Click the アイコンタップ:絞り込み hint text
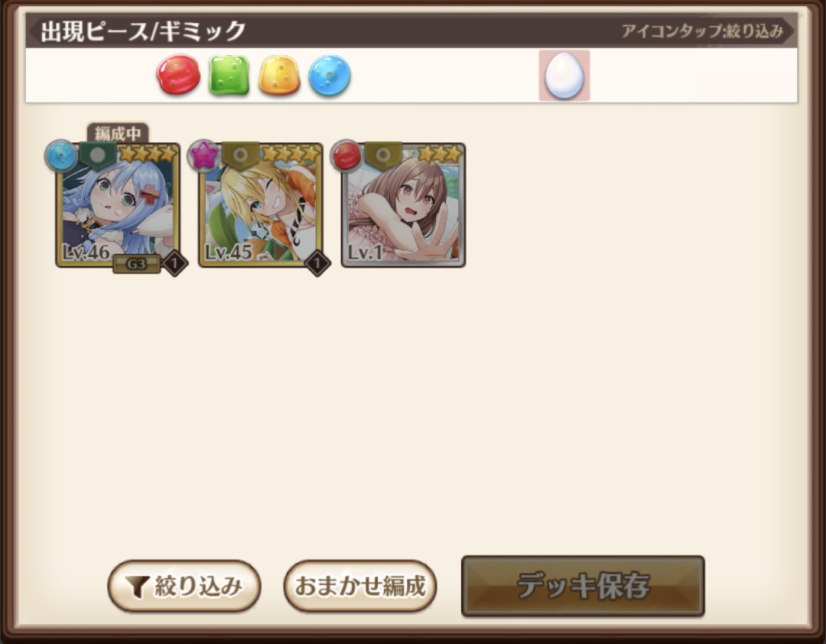 point(702,31)
